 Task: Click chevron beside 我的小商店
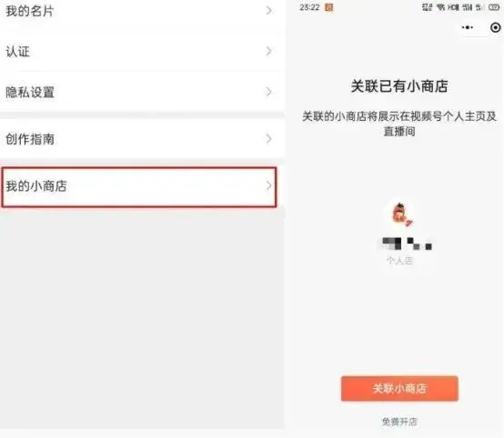click(268, 185)
